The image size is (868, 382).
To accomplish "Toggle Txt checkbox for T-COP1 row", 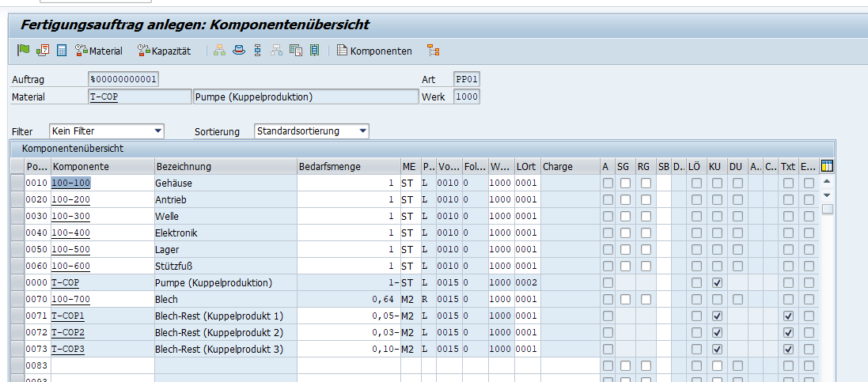I will (789, 316).
